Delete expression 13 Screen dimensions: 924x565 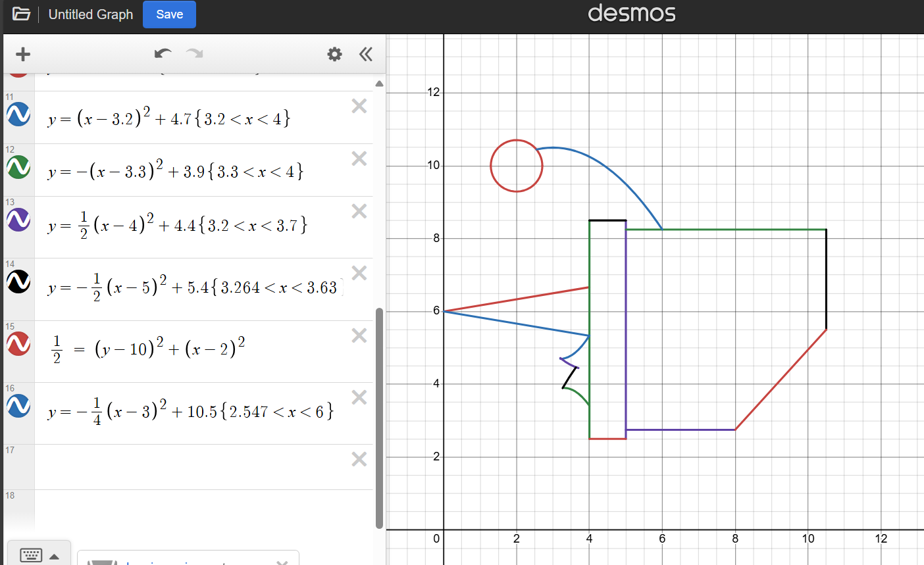359,211
